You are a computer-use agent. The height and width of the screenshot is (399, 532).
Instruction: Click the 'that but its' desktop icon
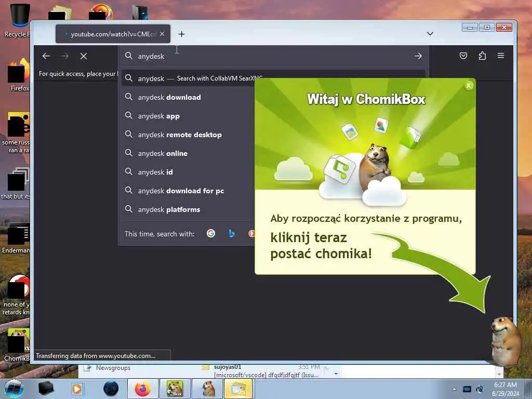point(16,184)
